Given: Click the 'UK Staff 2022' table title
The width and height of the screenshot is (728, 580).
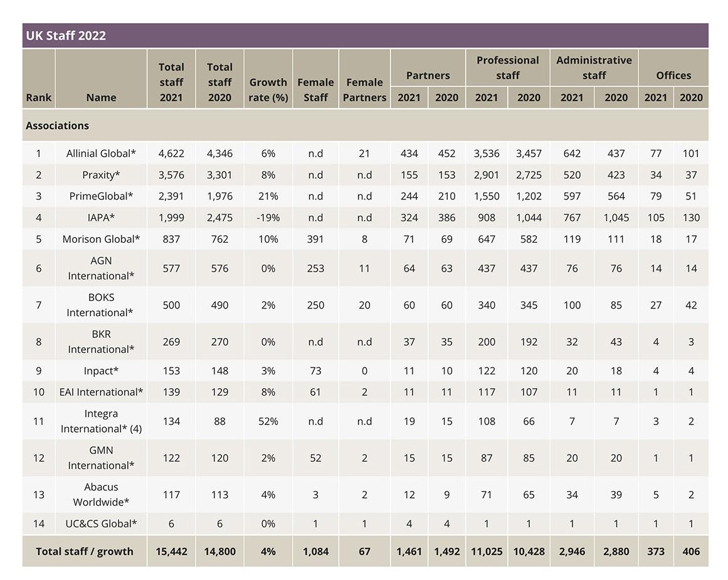Looking at the screenshot, I should point(66,36).
